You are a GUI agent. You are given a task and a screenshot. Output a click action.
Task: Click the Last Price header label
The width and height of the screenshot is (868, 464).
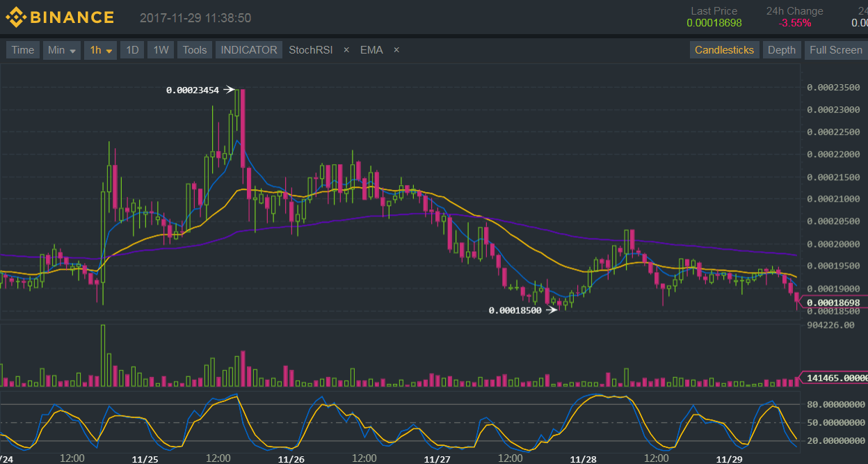pyautogui.click(x=714, y=11)
